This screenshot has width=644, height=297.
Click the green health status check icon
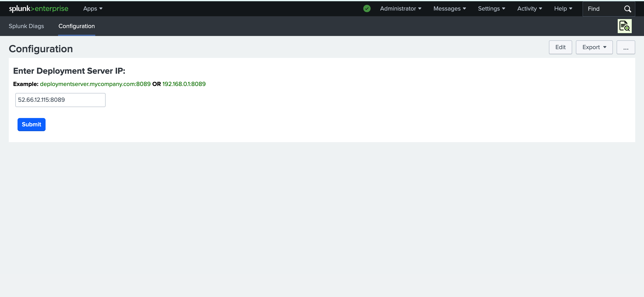pos(367,9)
